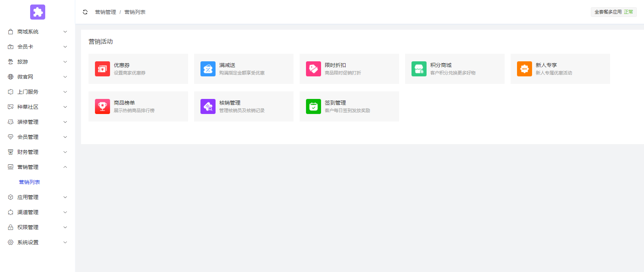Click text '购满指定金额享受优惠'

(x=242, y=73)
